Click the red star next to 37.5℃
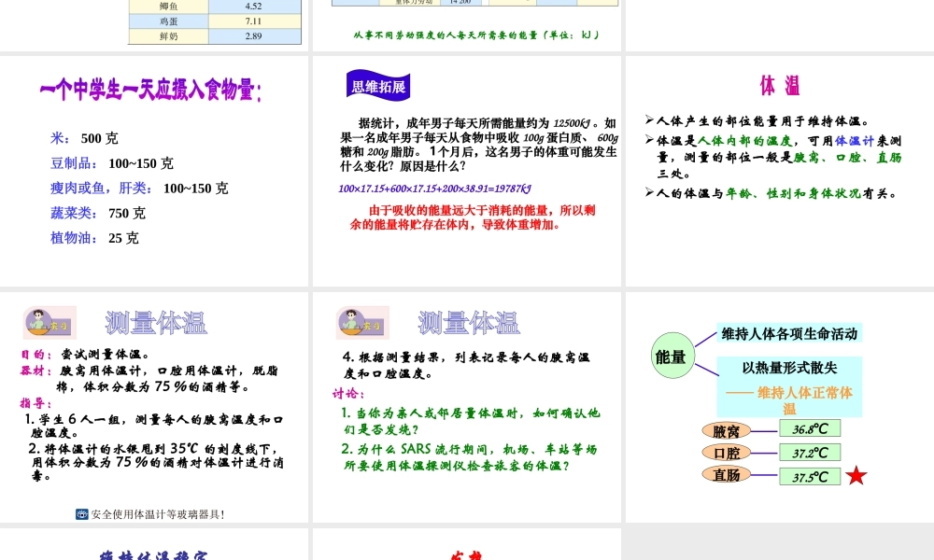Image resolution: width=934 pixels, height=560 pixels. tap(856, 475)
